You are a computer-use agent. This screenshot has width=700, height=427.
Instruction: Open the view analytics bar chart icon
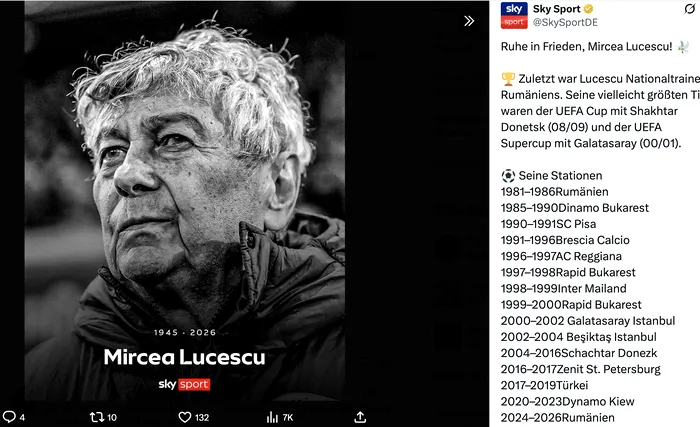point(272,417)
